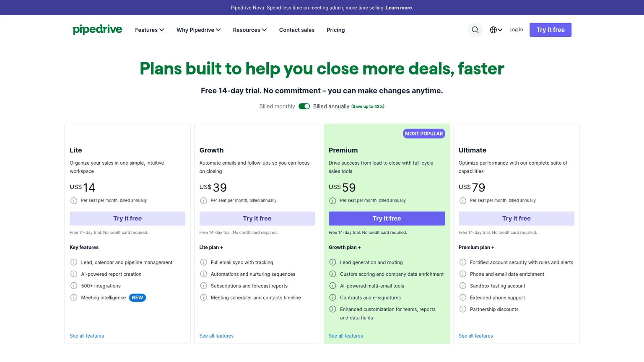This screenshot has height=362, width=644.
Task: Click Log in link
Action: click(x=516, y=30)
